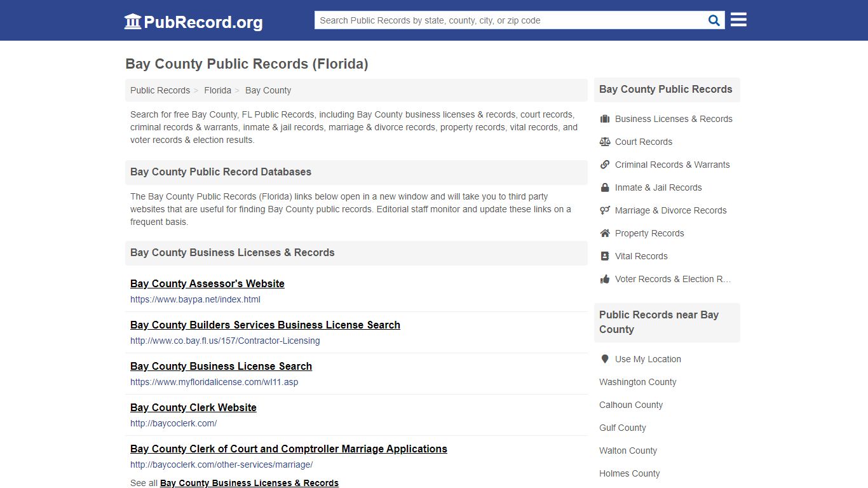The image size is (868, 488).
Task: Open Court Records sidebar link
Action: [644, 142]
